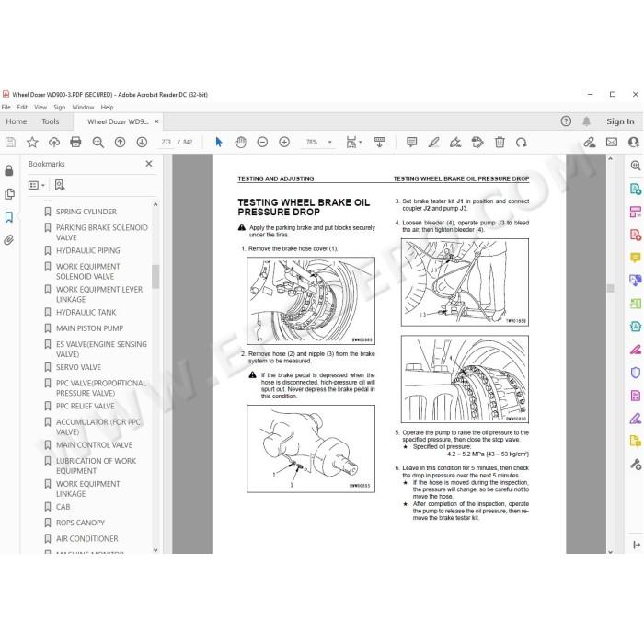Open the Find text search icon
This screenshot has height=644, width=644.
(98, 142)
